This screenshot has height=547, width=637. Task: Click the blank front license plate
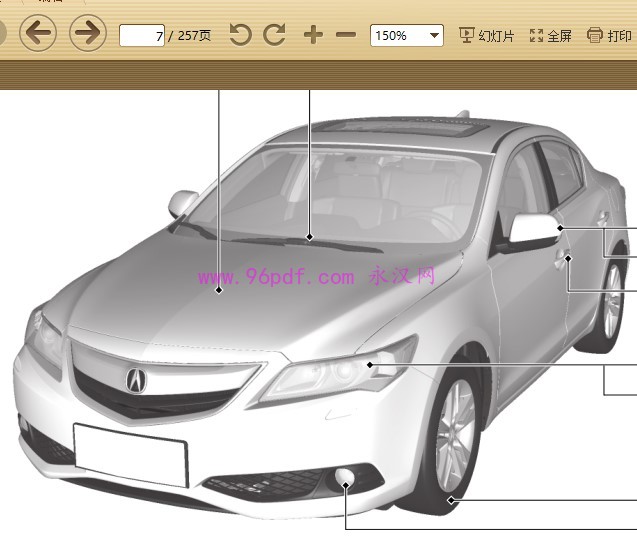point(130,453)
